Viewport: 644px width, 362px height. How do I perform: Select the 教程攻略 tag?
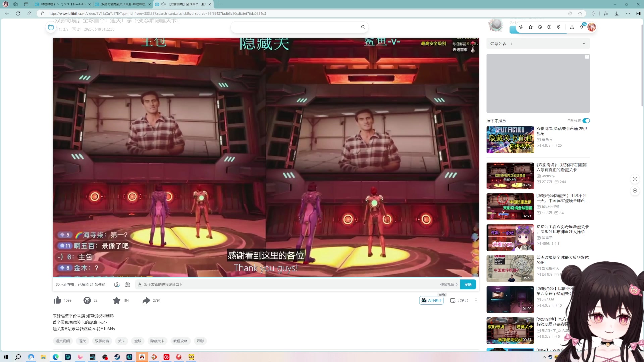[x=180, y=341]
